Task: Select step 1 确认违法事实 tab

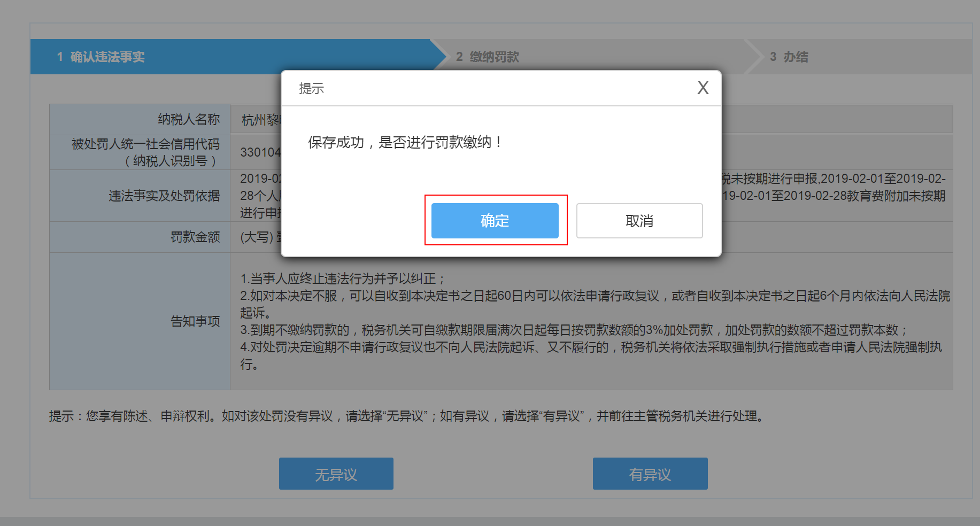Action: [x=101, y=57]
